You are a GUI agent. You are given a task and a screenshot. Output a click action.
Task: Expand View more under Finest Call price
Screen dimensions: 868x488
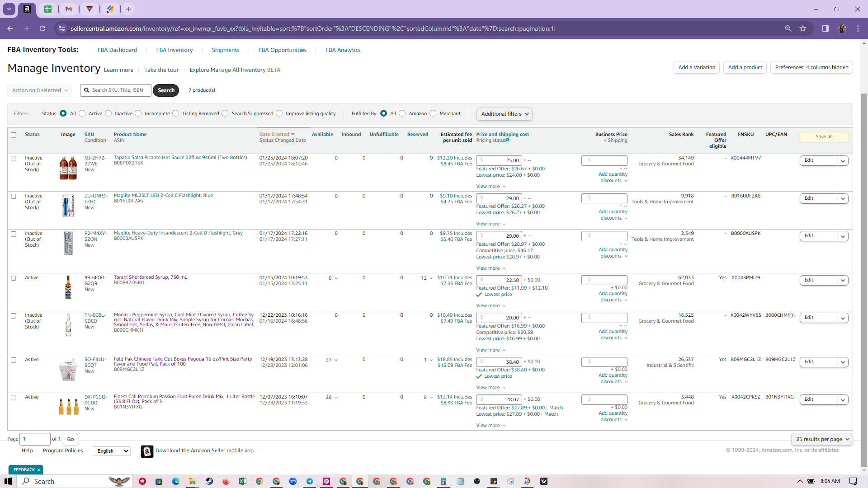(x=491, y=426)
